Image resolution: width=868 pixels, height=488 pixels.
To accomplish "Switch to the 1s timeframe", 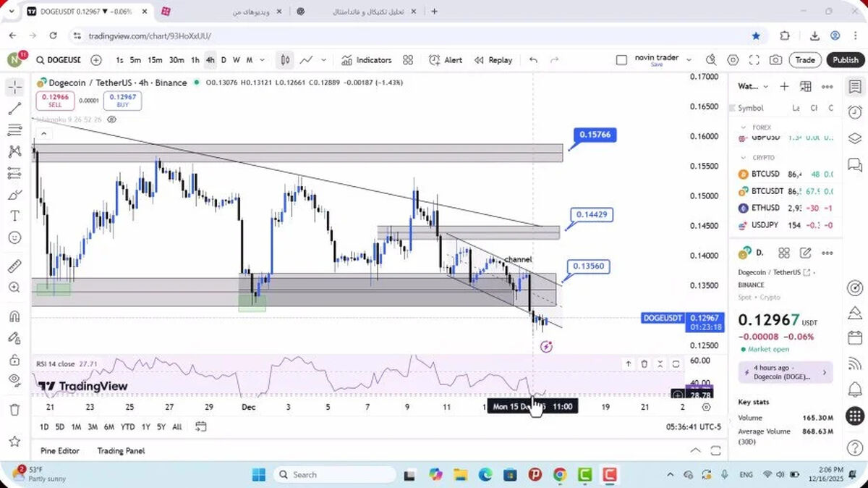I will pos(119,60).
